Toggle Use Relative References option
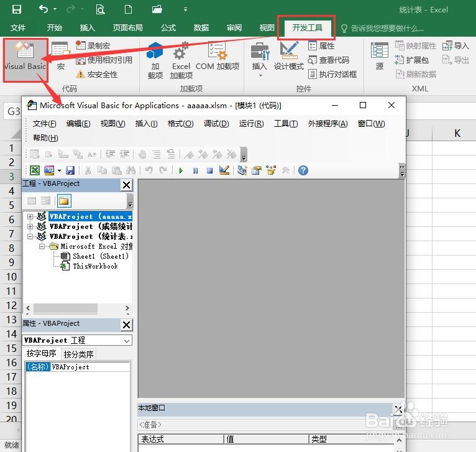Image resolution: width=476 pixels, height=452 pixels. [x=104, y=60]
